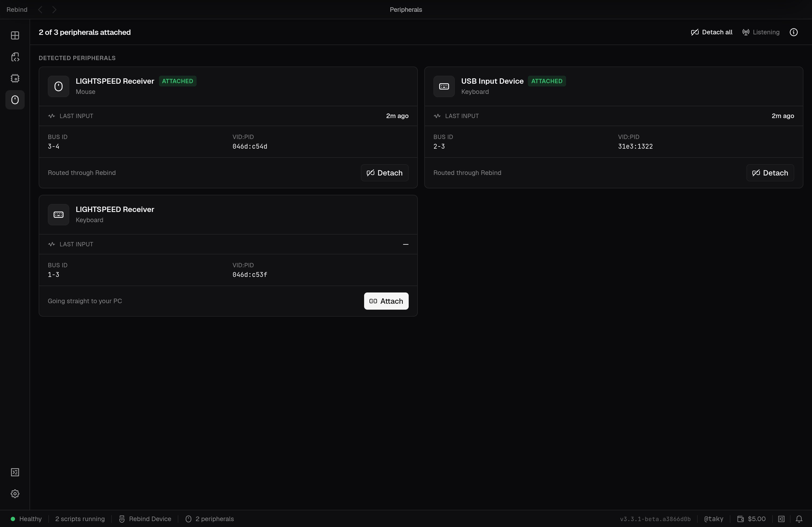812x527 pixels.
Task: Click the Peripherals window title
Action: tap(406, 10)
